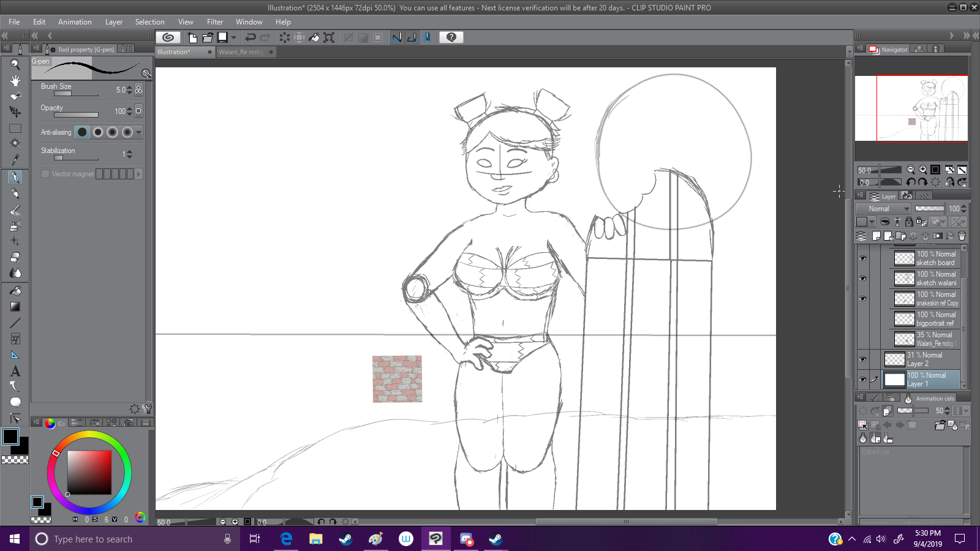This screenshot has width=980, height=551.
Task: Open the save options dropdown arrow
Action: (233, 37)
